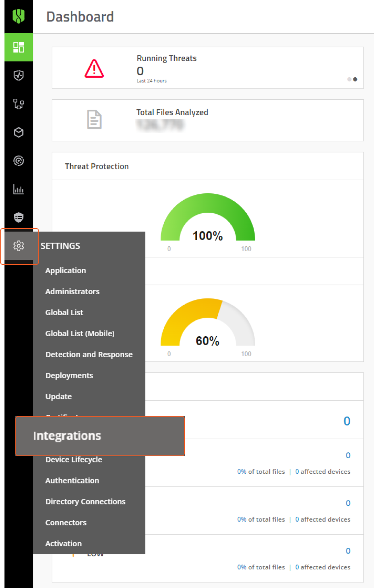Click the circular target icon in sidebar

pyautogui.click(x=18, y=161)
